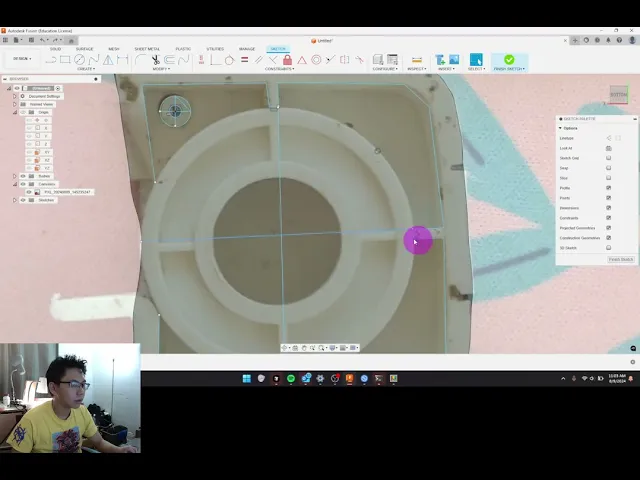Apply the Parallel constraint
Image resolution: width=640 pixels, height=480 pixels.
[x=258, y=60]
